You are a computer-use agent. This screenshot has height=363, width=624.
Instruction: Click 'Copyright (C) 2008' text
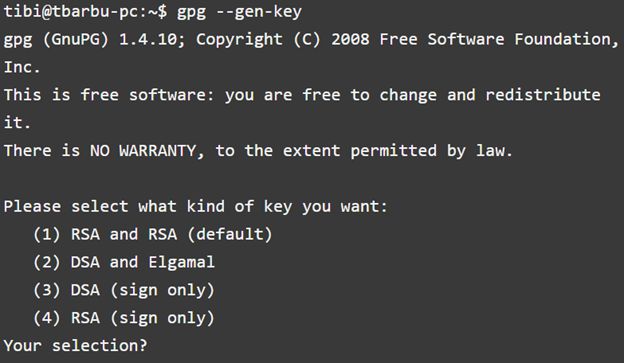click(x=283, y=40)
